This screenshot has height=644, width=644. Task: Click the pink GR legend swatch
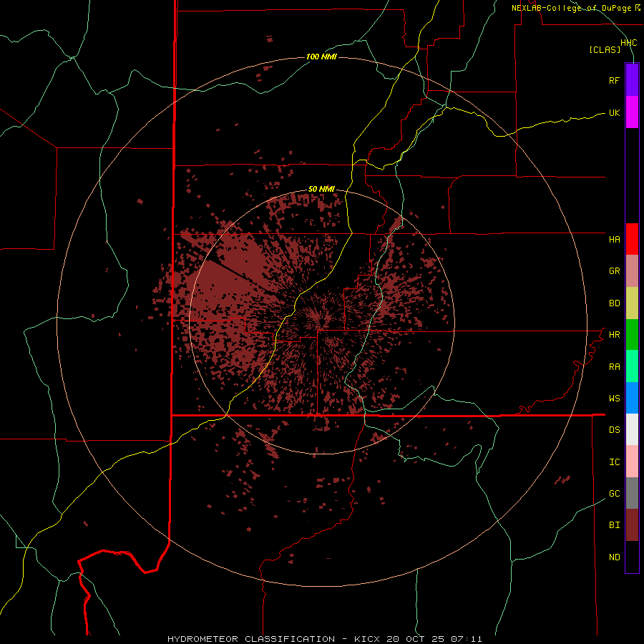point(632,271)
